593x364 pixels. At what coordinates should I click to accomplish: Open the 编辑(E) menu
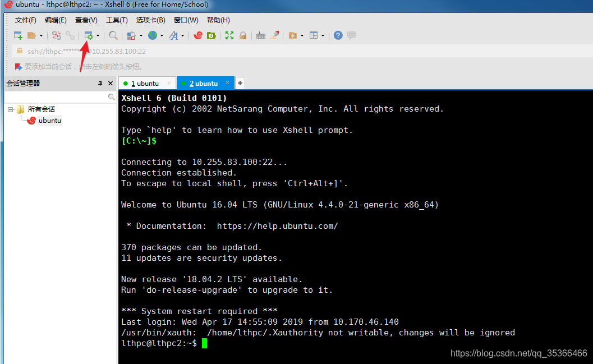point(55,20)
